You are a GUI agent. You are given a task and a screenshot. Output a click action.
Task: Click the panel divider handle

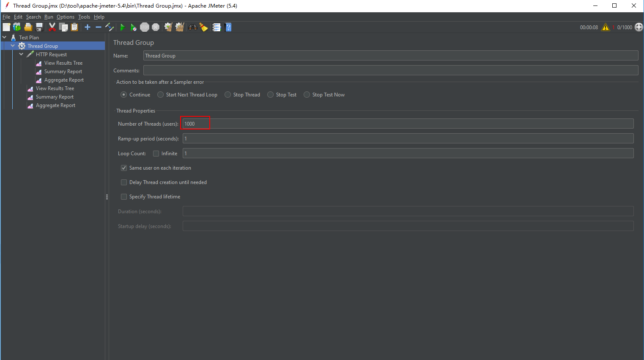point(107,197)
